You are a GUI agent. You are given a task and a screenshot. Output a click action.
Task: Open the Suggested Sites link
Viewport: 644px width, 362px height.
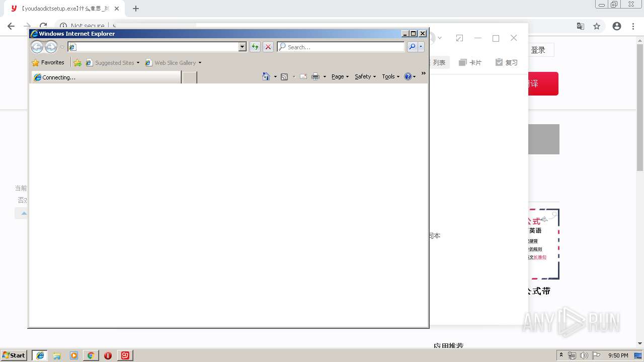(112, 63)
